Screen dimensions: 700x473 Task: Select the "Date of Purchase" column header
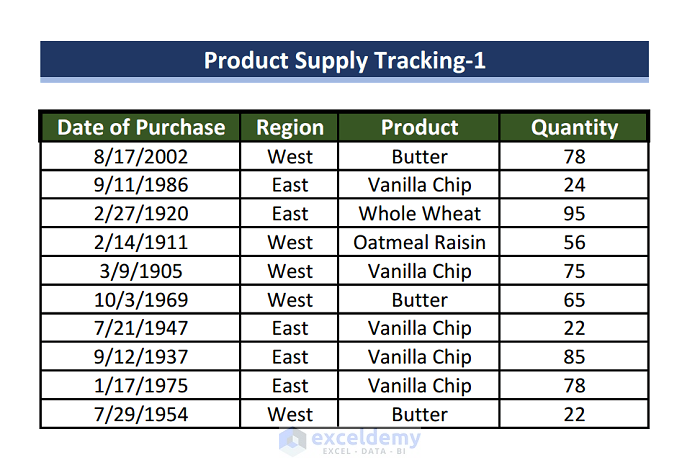[x=140, y=127]
